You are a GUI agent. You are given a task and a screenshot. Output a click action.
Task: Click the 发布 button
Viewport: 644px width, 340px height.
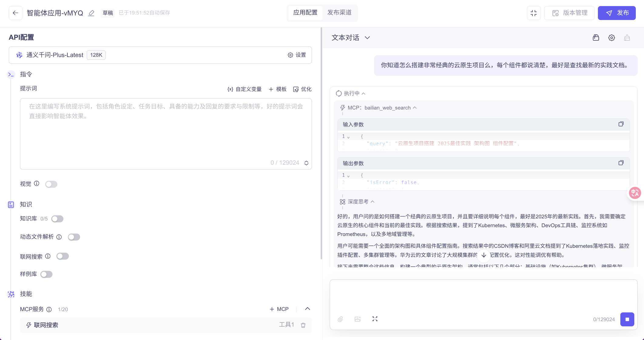pos(616,13)
